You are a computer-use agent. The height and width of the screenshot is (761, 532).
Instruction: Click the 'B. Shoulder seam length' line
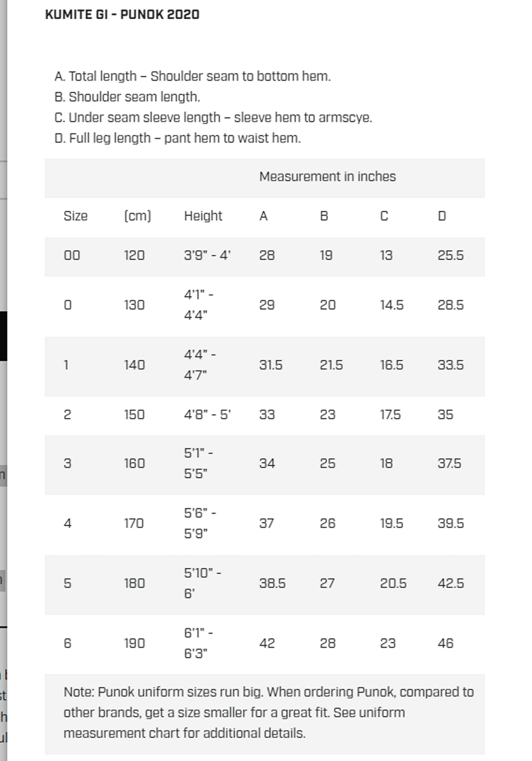(127, 97)
